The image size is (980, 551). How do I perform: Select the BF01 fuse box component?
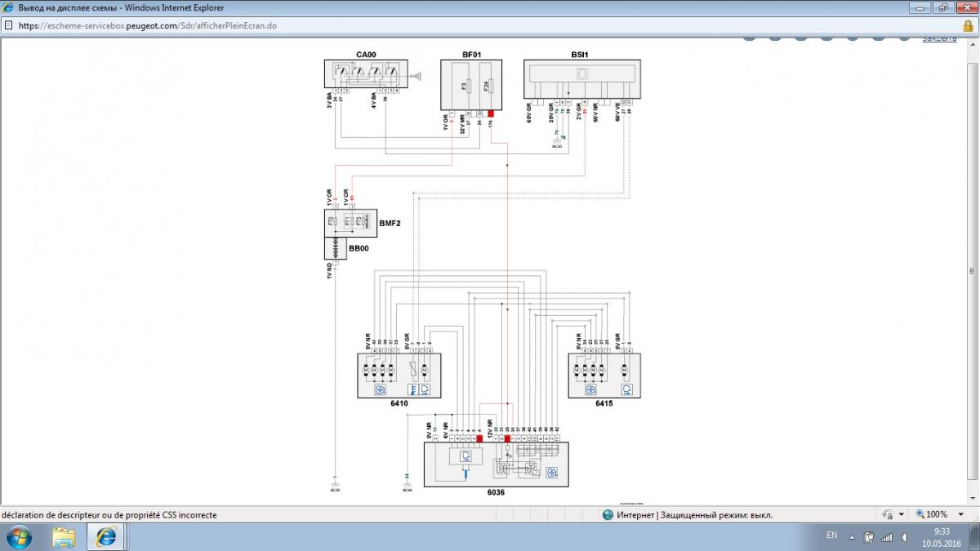(469, 85)
